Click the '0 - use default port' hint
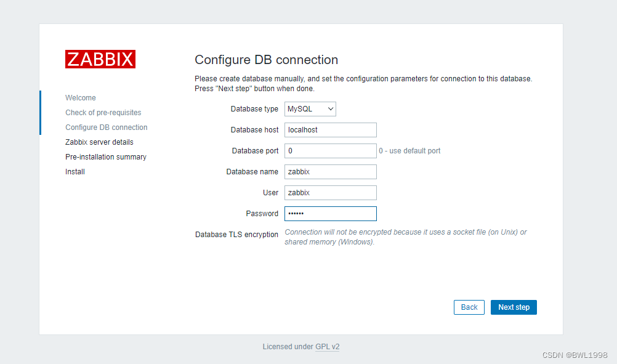Viewport: 617px width, 364px height. [x=409, y=151]
